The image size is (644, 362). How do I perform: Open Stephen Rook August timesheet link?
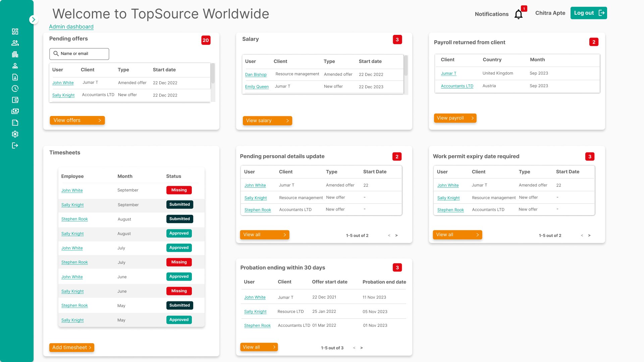click(74, 219)
